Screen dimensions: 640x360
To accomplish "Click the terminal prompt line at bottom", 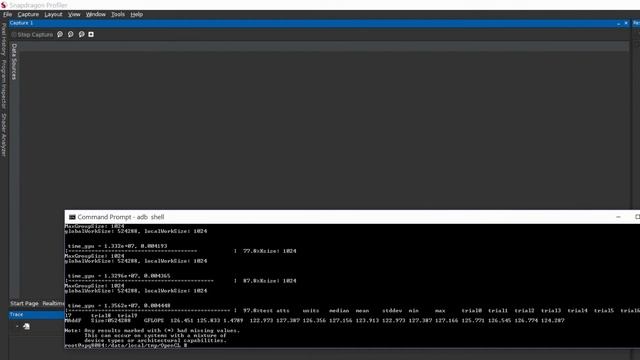I will (126, 345).
